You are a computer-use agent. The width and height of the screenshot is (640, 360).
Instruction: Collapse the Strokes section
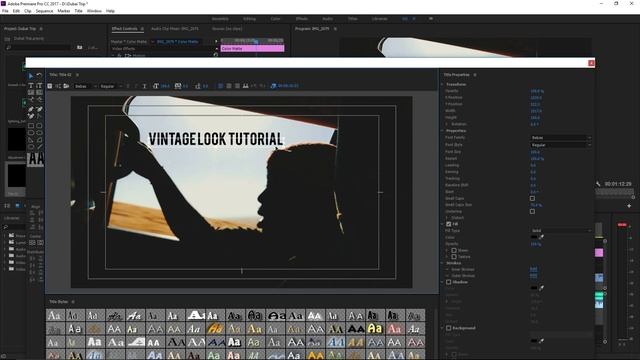[442, 263]
